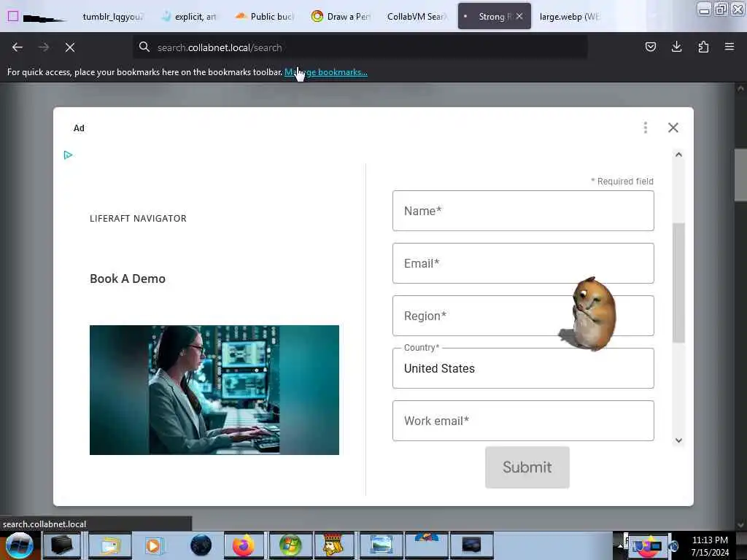Switch to the Draw a Perfect tab
The image size is (747, 560).
pos(341,16)
